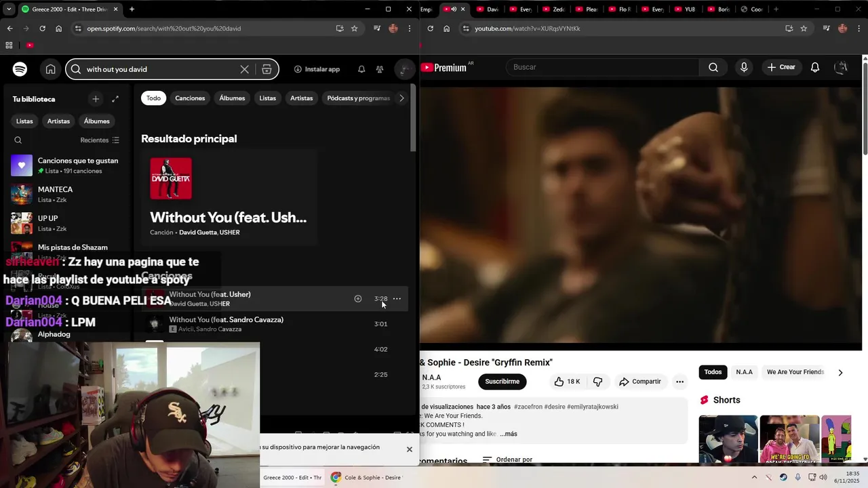Open Spotify window tab search dropdown

[9, 9]
